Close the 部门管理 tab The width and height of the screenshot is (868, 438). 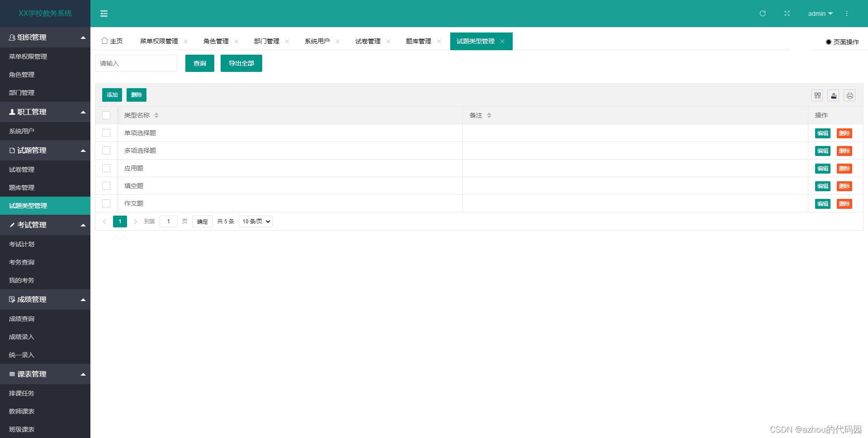pos(287,41)
